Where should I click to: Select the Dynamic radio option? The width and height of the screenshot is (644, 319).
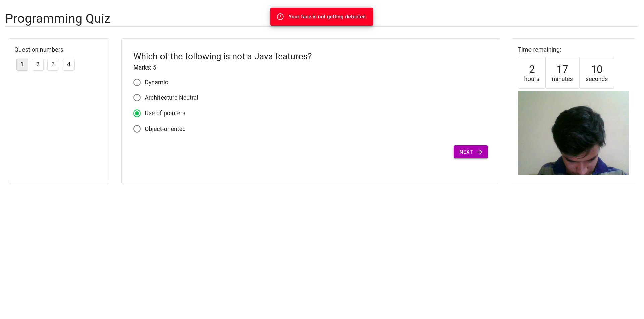tap(137, 82)
